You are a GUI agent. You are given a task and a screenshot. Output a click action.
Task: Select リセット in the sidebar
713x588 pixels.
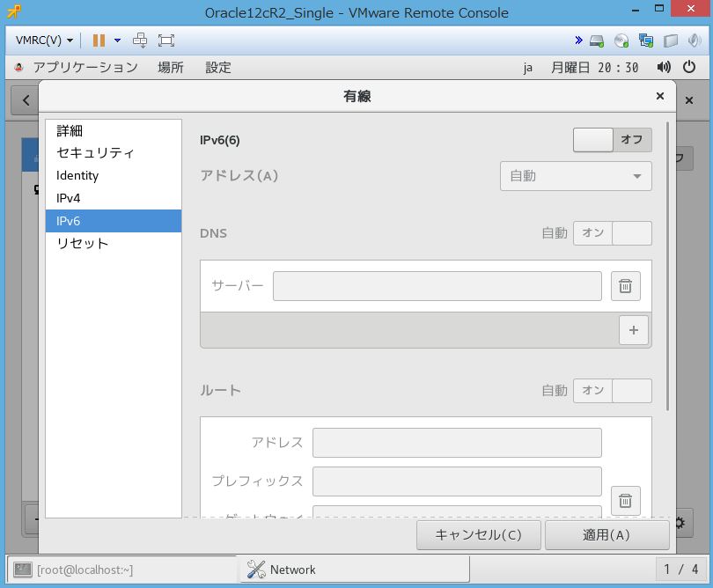(114, 244)
